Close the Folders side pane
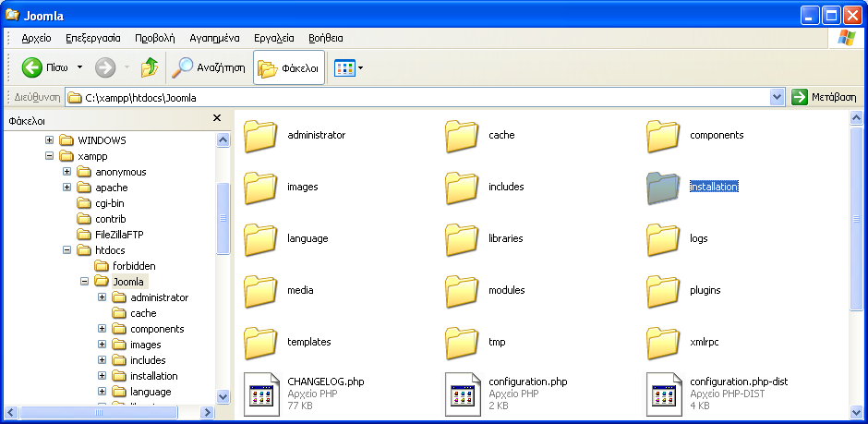Screen dimensions: 868x424 [x=217, y=118]
